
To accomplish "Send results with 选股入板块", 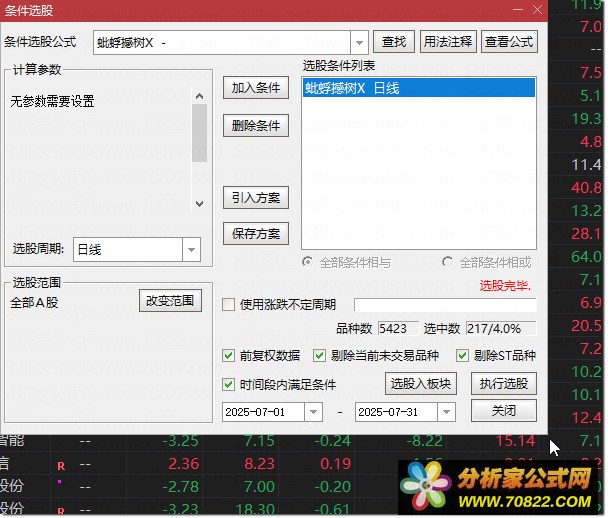I will pos(421,384).
